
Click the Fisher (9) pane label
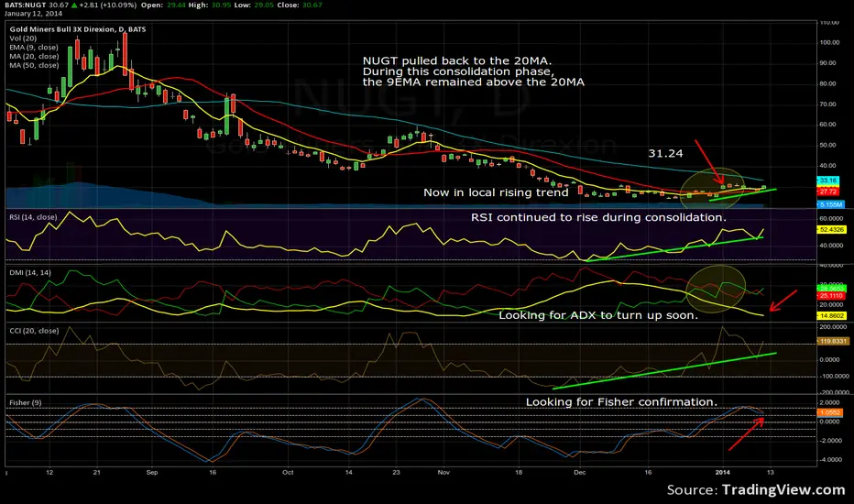25,402
